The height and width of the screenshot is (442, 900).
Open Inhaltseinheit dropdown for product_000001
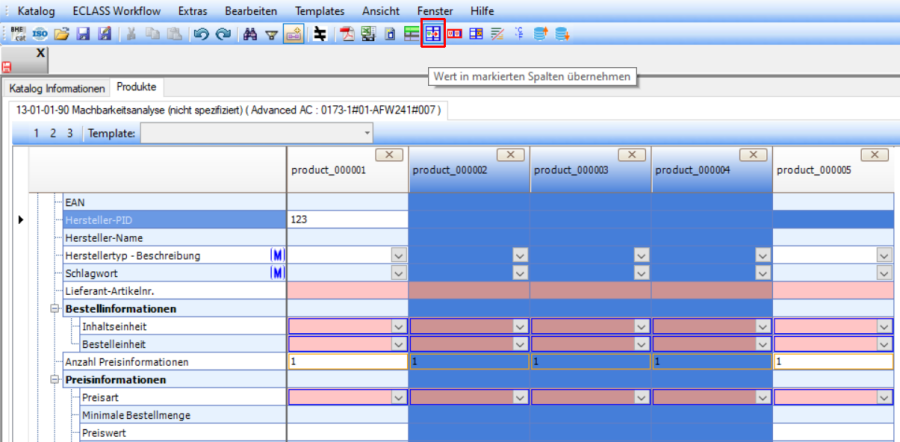pyautogui.click(x=399, y=327)
